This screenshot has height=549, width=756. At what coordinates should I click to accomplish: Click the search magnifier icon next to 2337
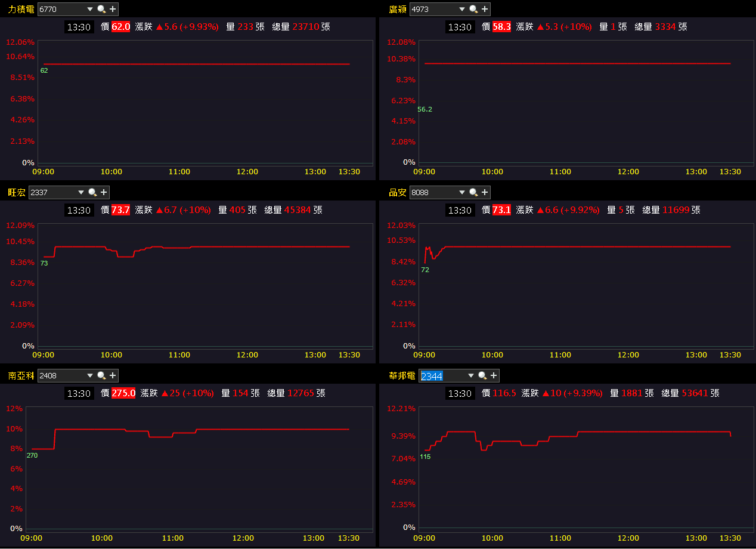[x=92, y=192]
